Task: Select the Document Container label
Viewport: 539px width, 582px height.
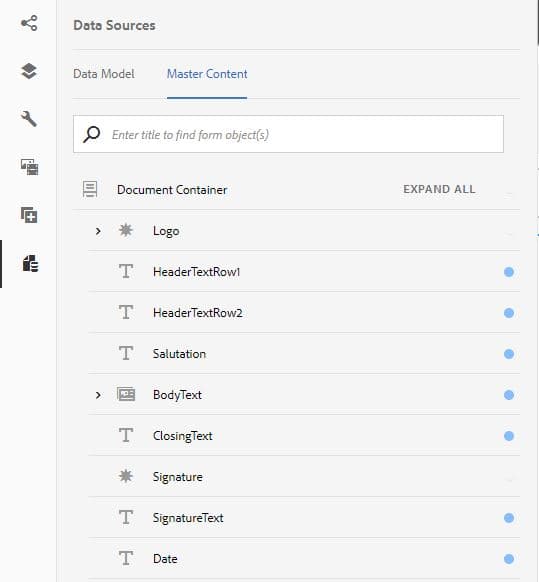Action: click(172, 190)
